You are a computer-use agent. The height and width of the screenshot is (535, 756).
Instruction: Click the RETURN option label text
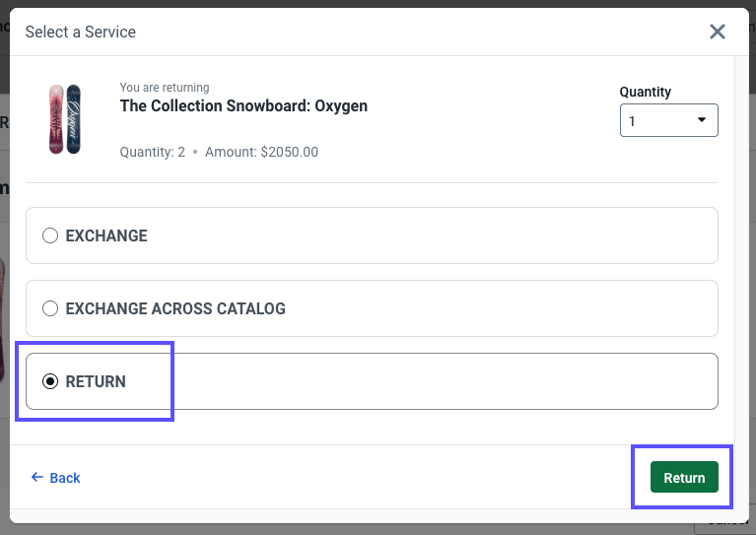96,381
